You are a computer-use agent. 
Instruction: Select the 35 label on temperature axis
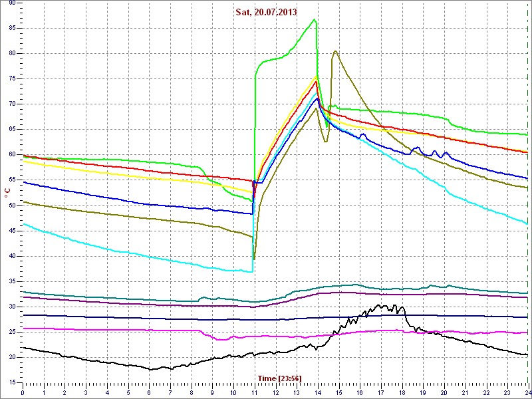(x=11, y=281)
